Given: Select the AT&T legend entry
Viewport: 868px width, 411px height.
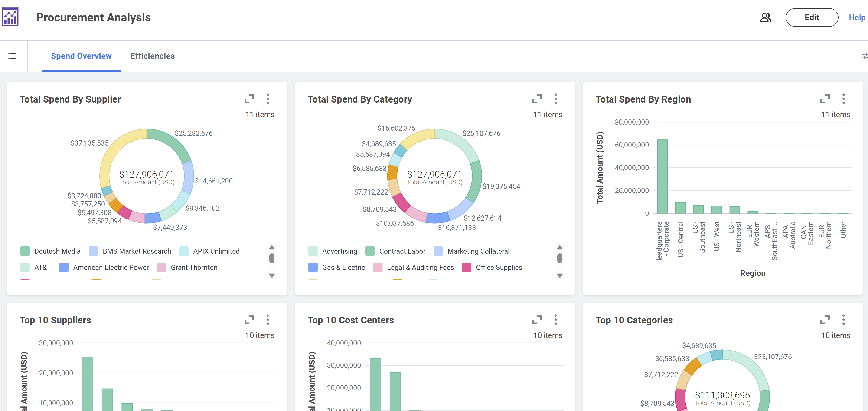Looking at the screenshot, I should coord(36,267).
